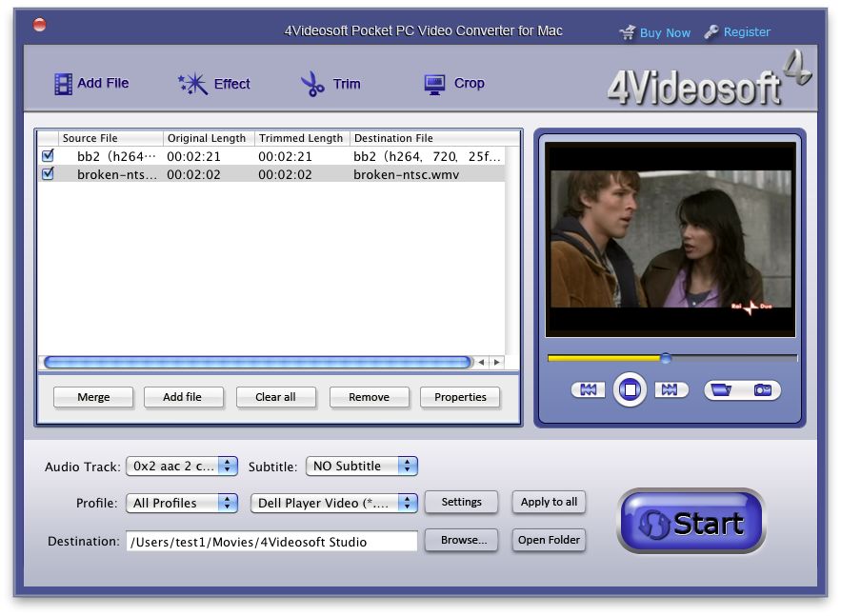The height and width of the screenshot is (616, 841).
Task: Open the Crop tool in the toolbar
Action: pyautogui.click(x=454, y=84)
